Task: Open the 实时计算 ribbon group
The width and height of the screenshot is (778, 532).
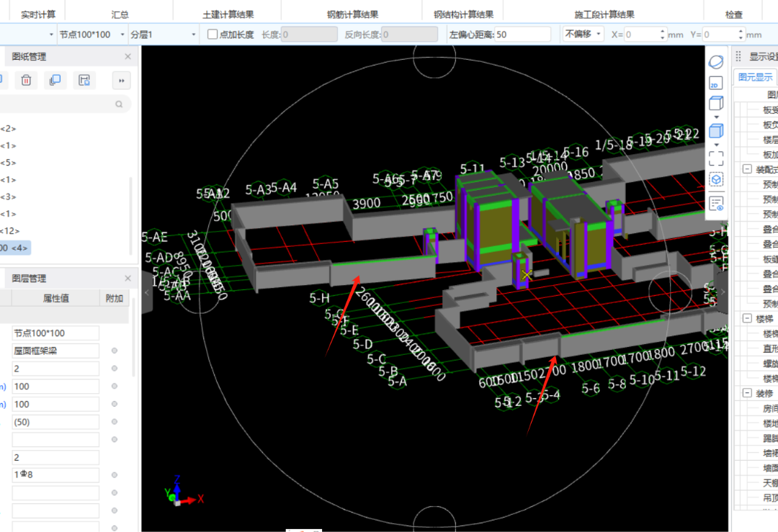Action: [x=38, y=14]
